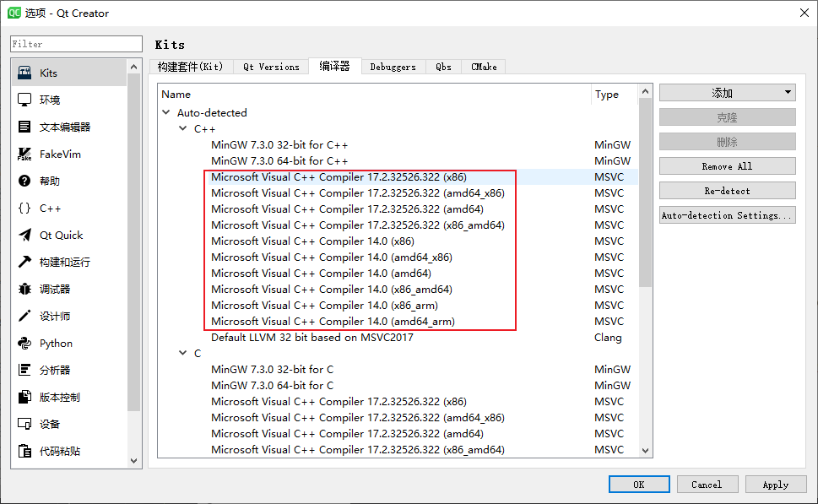Select MinGW 7.3.0 64-bit for C
818x504 pixels.
pyautogui.click(x=273, y=386)
